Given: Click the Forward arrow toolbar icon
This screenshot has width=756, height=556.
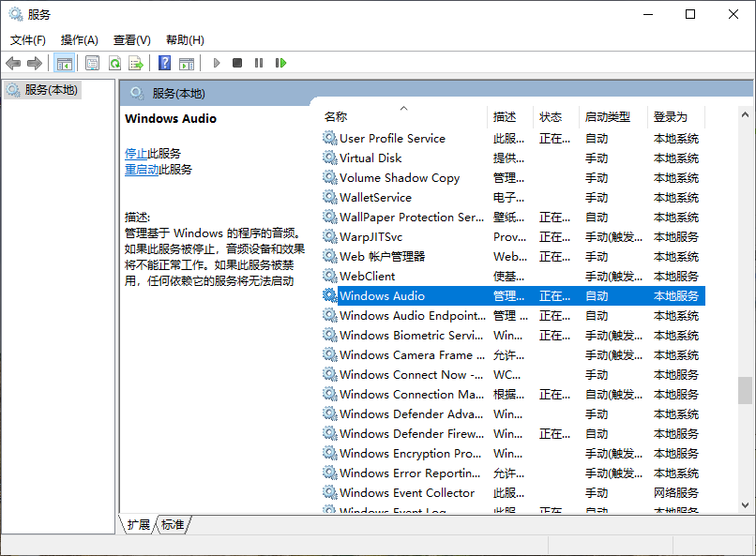Looking at the screenshot, I should [x=35, y=63].
